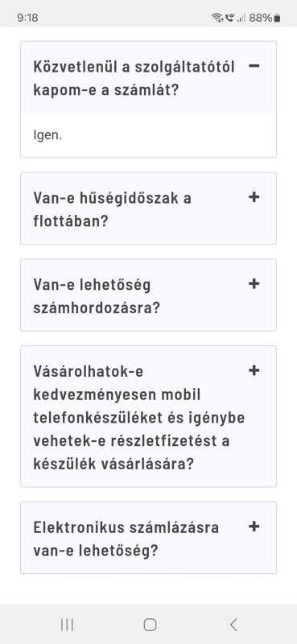The image size is (297, 644).
Task: Open the Android recent apps button
Action: click(67, 625)
